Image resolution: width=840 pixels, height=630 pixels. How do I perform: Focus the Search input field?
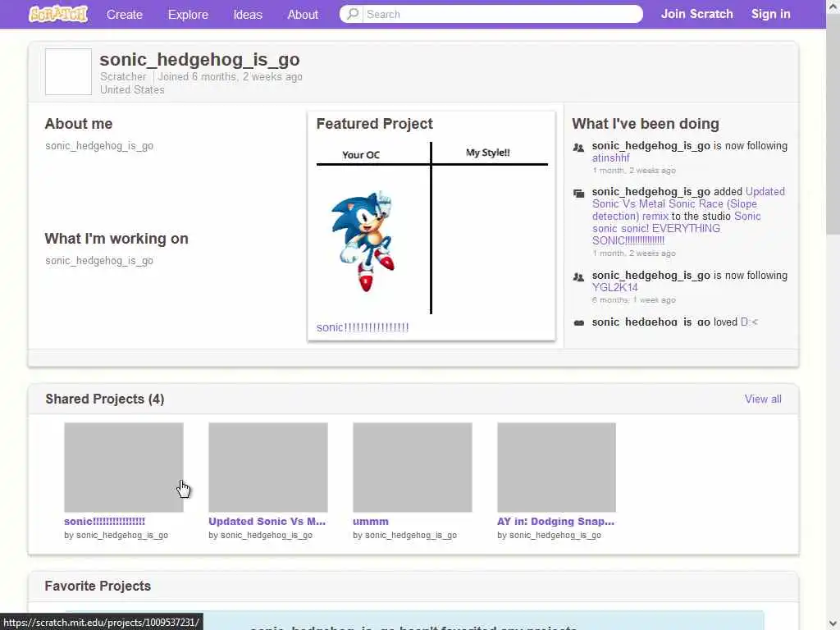click(x=503, y=14)
